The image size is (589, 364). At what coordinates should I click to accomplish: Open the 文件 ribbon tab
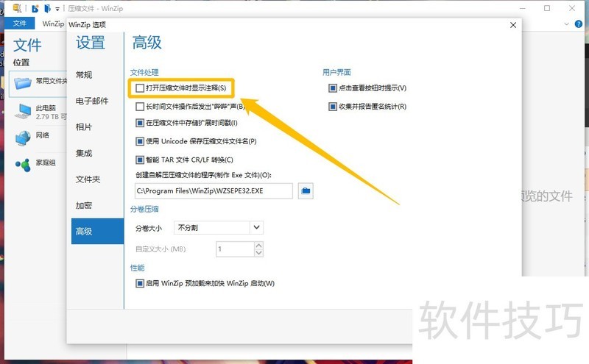point(20,24)
